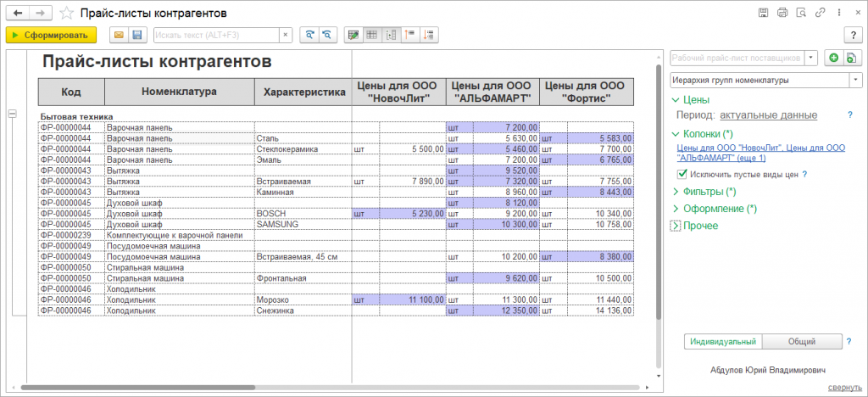Click vertical scrollbar of report
868x397 pixels.
pyautogui.click(x=658, y=192)
